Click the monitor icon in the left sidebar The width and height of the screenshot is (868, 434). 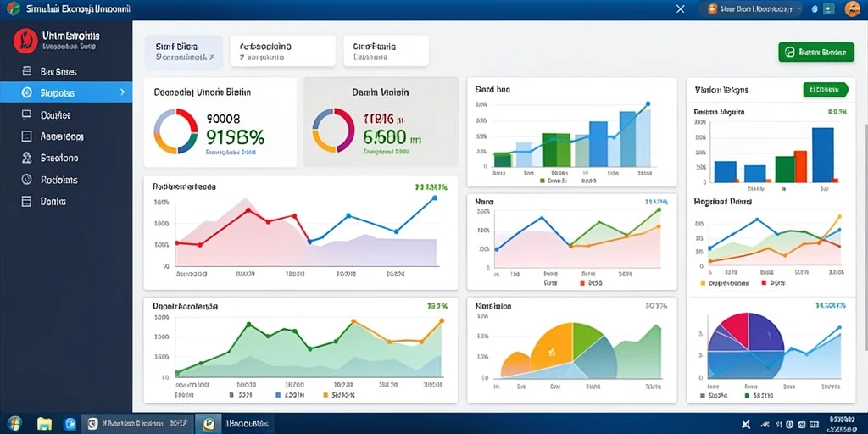(x=26, y=114)
